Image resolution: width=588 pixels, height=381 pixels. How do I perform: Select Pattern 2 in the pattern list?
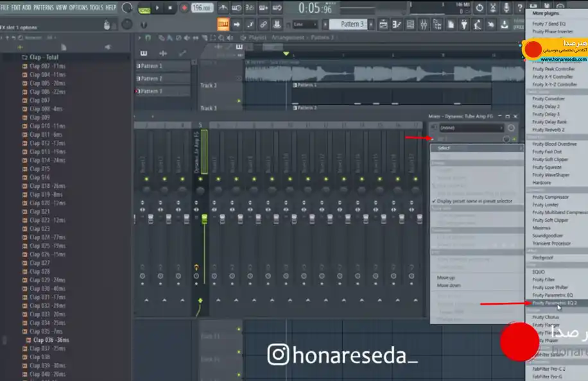162,79
